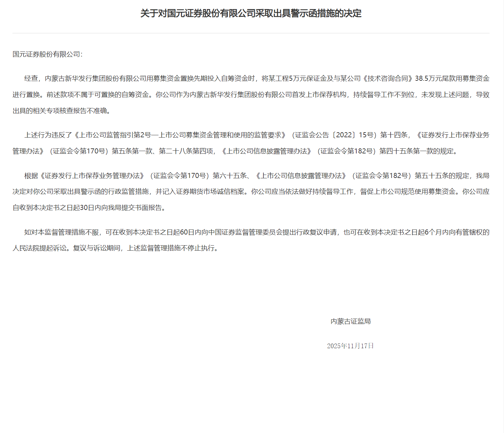Select the salutation 国元证券股份有限公司:
Viewport: 504px width, 433px height.
pos(47,54)
